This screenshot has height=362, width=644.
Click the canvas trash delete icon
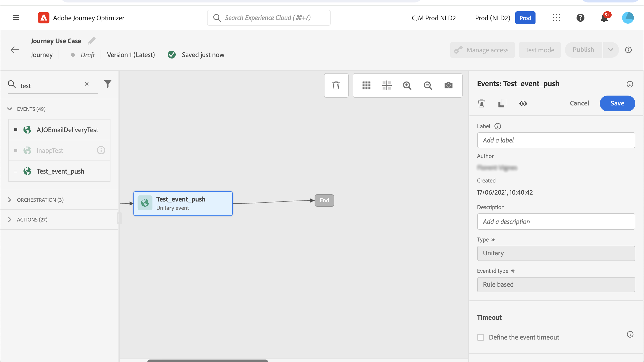tap(336, 85)
